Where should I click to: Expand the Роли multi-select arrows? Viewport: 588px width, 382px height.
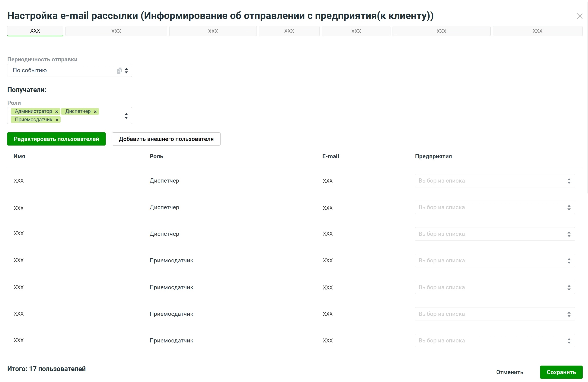point(126,116)
